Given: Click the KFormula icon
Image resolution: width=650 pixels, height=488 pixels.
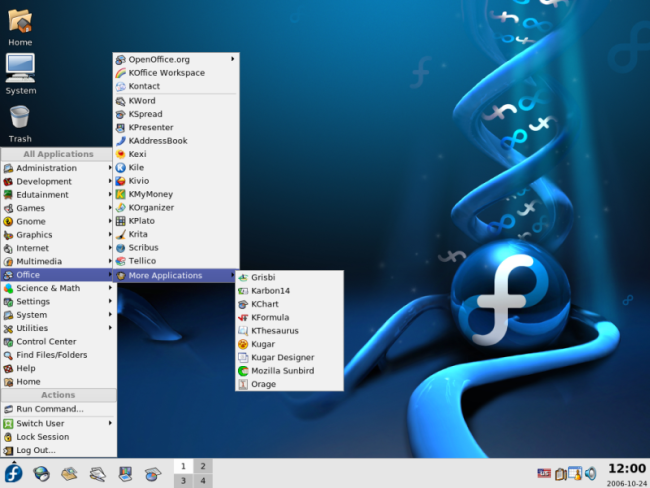Looking at the screenshot, I should 243,318.
